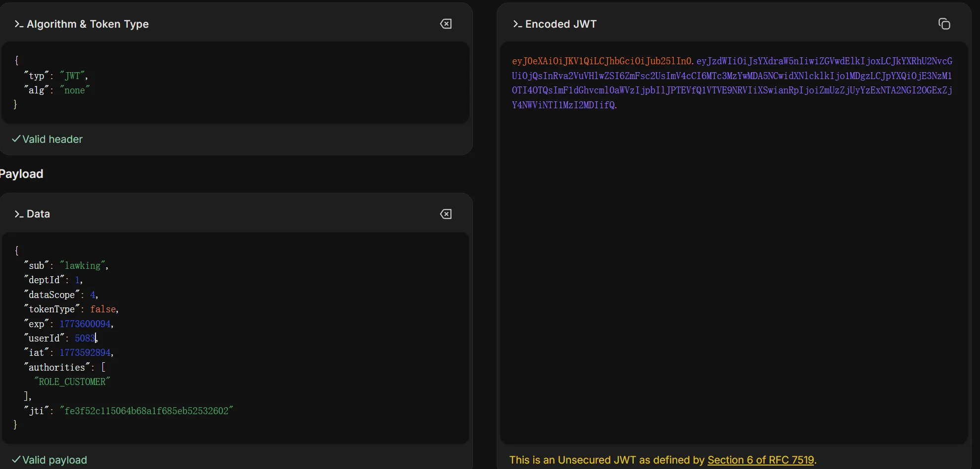Click the "JWT" typ value in header
980x469 pixels.
(x=73, y=76)
